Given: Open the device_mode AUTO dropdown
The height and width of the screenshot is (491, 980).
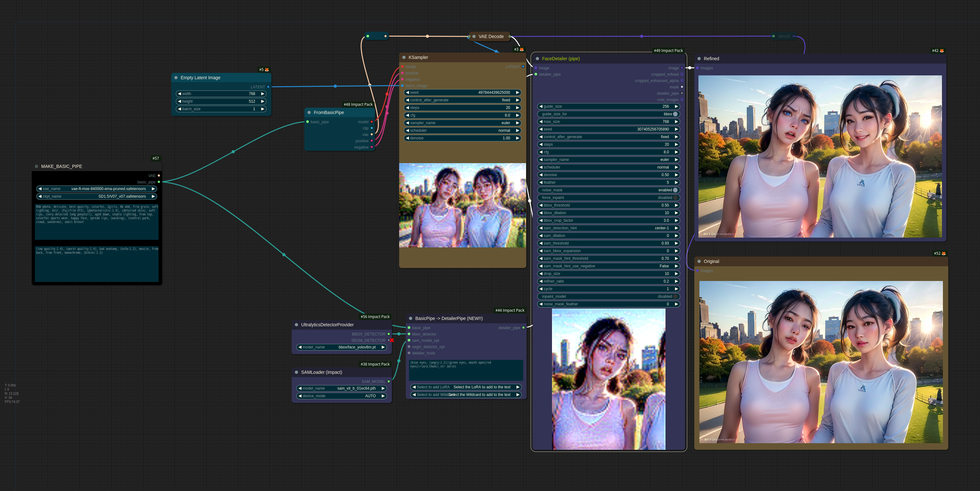Looking at the screenshot, I should tap(342, 396).
